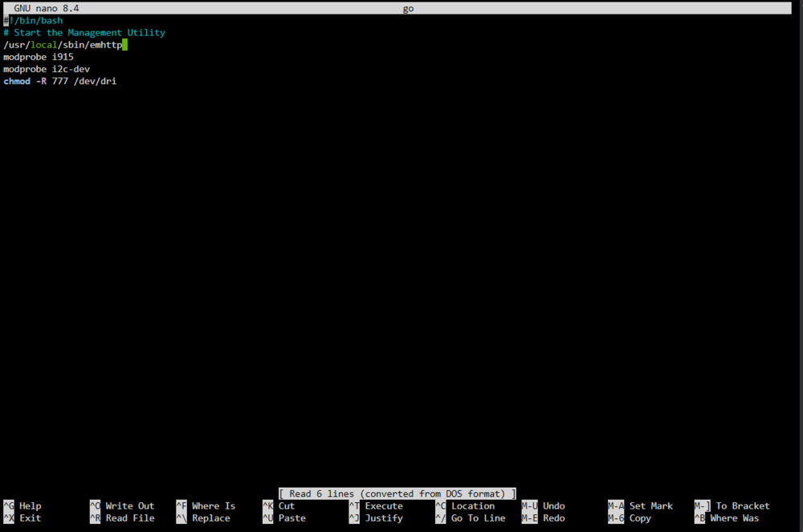The image size is (803, 532).
Task: Click the 'go' filename in title bar
Action: (x=408, y=9)
